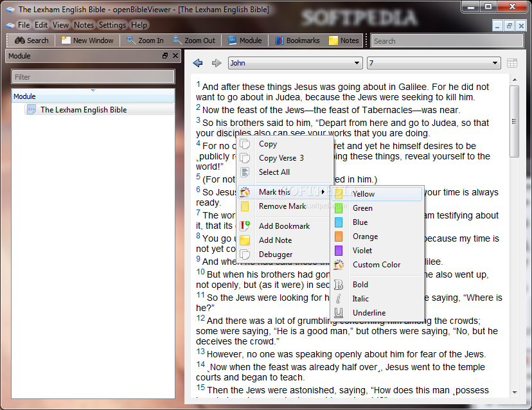Go back with the blue arrow

pos(198,63)
